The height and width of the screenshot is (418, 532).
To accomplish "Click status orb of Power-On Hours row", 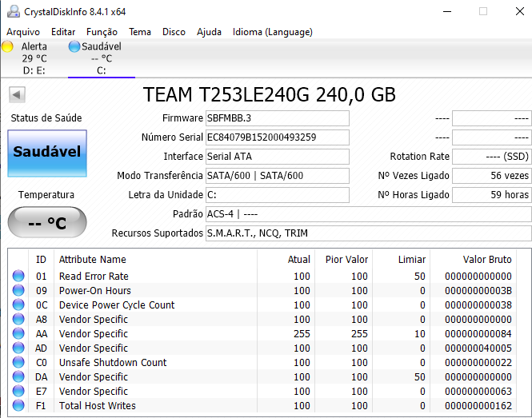I will (x=18, y=290).
